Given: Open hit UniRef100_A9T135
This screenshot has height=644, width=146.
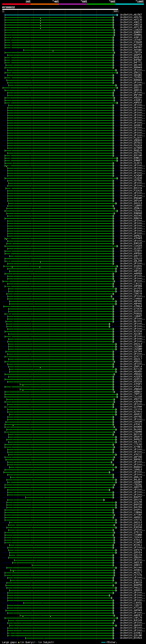Looking at the screenshot, I should tap(131, 27).
